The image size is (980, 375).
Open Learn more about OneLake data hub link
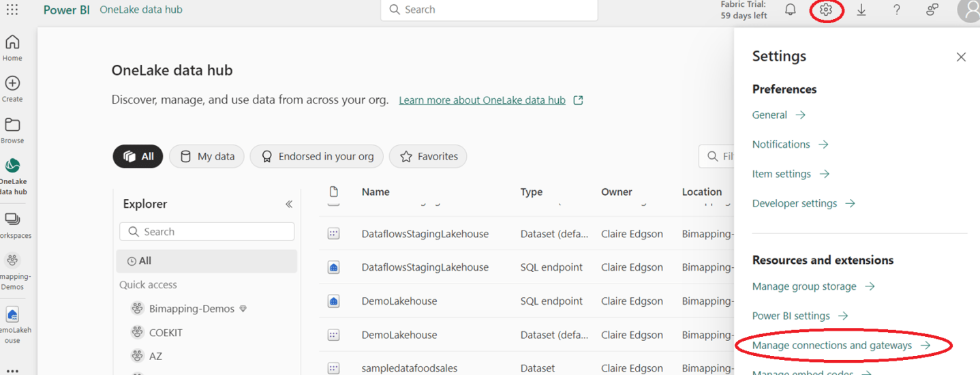[x=483, y=100]
